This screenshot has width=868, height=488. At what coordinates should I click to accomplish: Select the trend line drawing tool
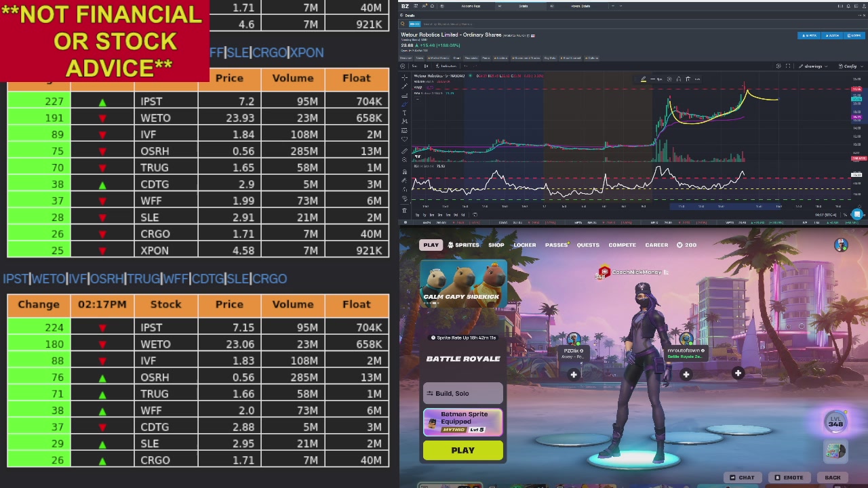pyautogui.click(x=405, y=87)
